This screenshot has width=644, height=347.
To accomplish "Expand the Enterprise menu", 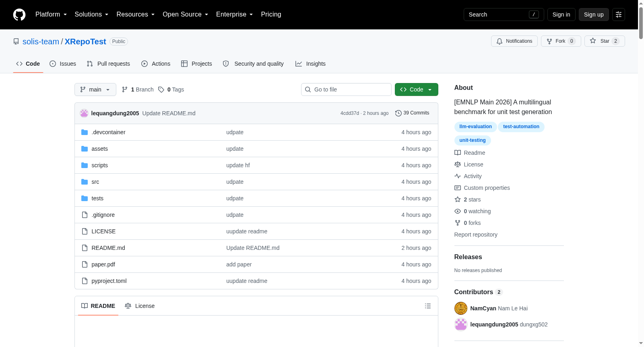I will pyautogui.click(x=235, y=15).
